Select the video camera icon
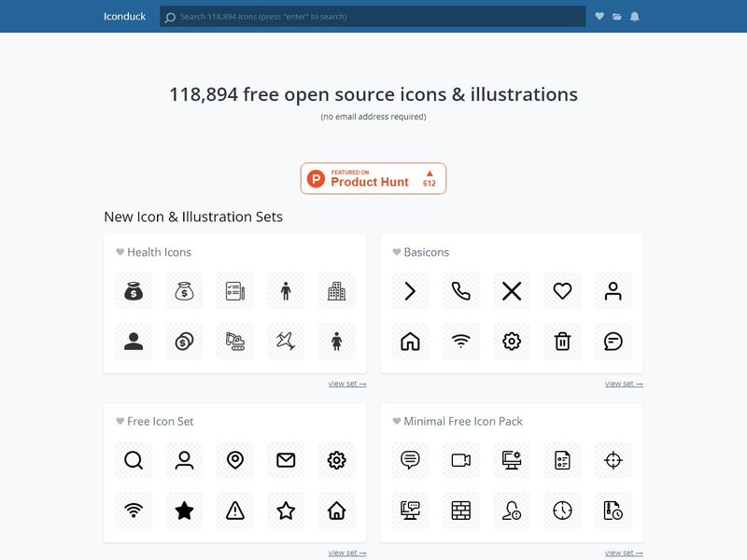 [x=460, y=460]
